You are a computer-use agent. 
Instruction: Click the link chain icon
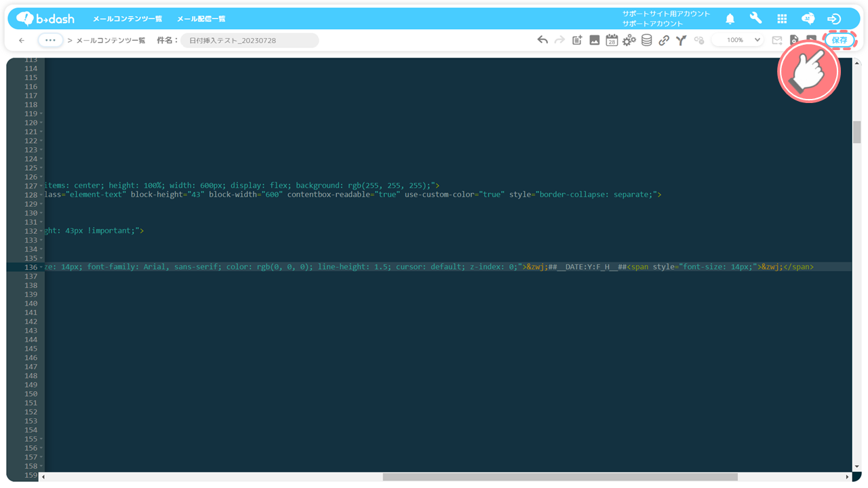(x=664, y=40)
